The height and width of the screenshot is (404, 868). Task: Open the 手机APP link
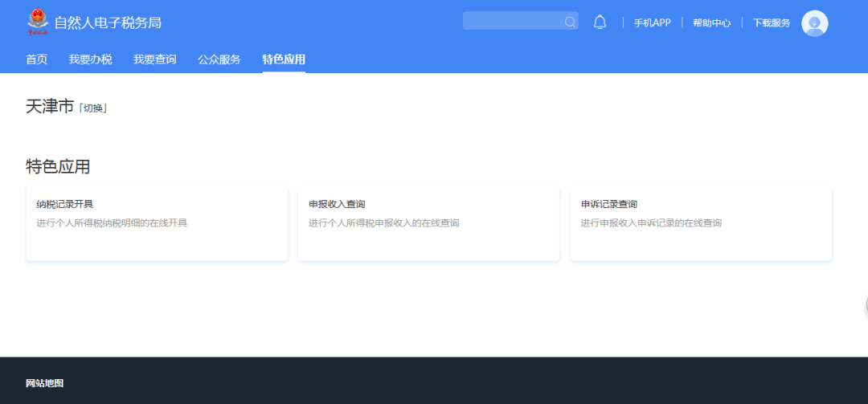pyautogui.click(x=652, y=22)
